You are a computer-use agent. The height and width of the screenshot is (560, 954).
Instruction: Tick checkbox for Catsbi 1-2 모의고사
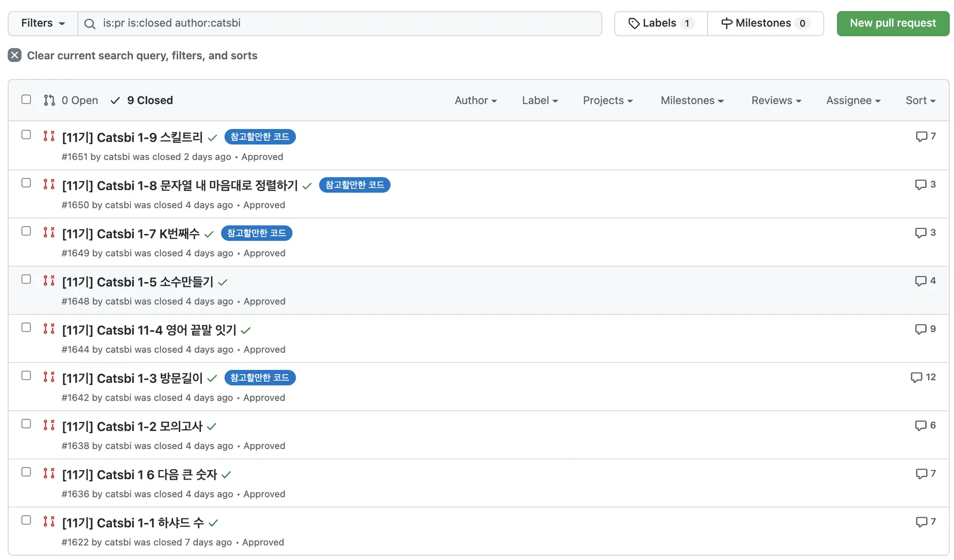click(x=26, y=424)
